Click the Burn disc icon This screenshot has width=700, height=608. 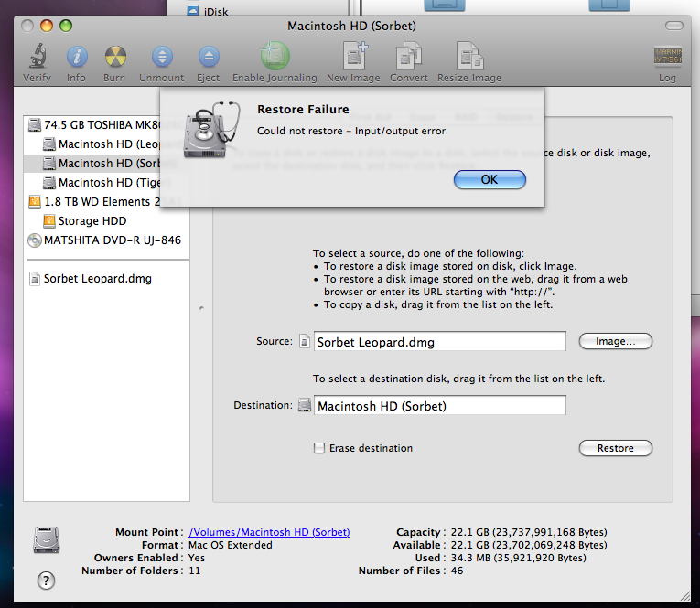(x=115, y=57)
